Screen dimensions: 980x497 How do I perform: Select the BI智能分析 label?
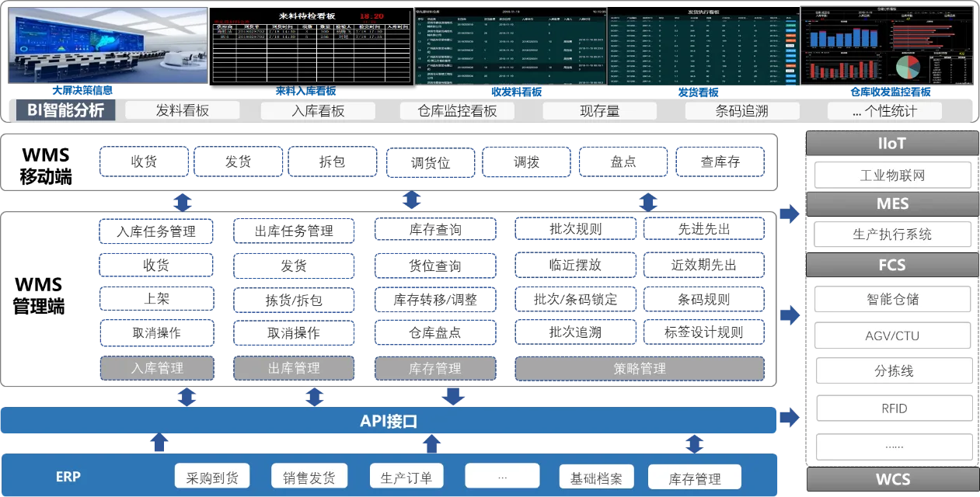[66, 110]
